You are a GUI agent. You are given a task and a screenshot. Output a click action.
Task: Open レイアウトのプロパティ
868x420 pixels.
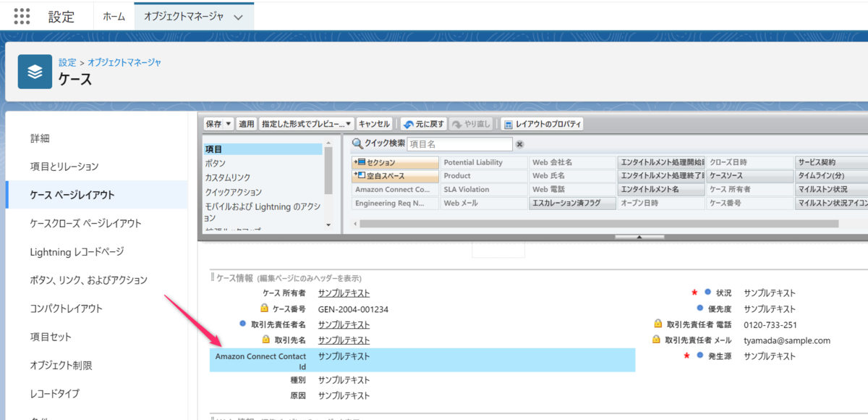(542, 124)
